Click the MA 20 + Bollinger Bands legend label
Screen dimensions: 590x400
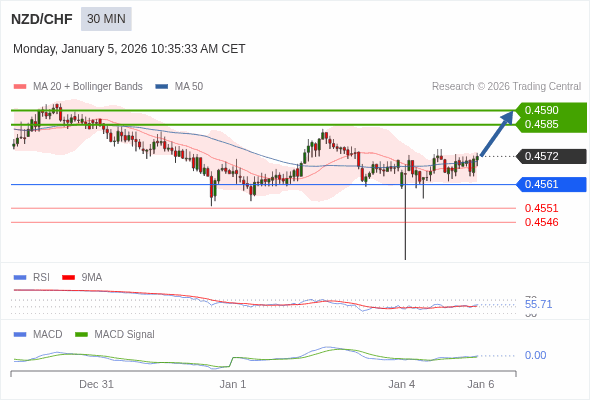tap(88, 87)
